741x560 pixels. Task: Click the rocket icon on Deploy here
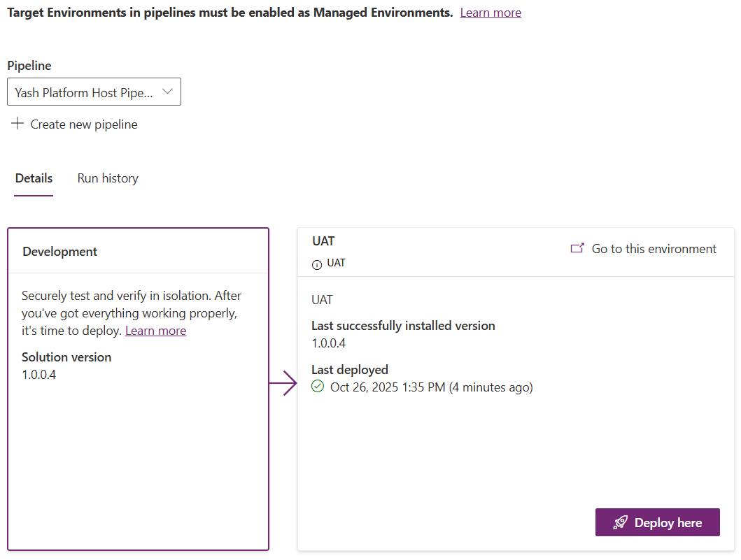(620, 522)
